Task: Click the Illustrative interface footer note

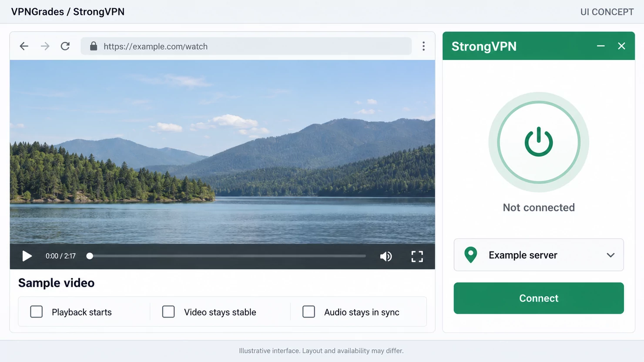Action: point(321,351)
